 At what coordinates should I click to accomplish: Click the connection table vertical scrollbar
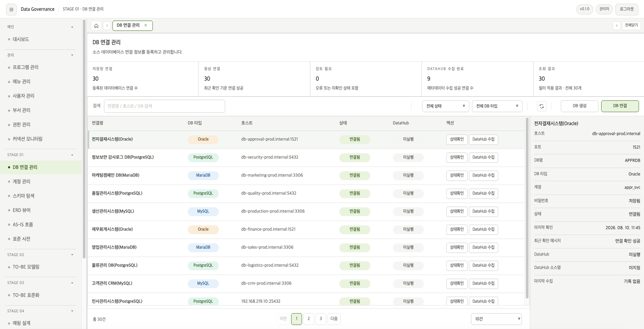[527, 208]
